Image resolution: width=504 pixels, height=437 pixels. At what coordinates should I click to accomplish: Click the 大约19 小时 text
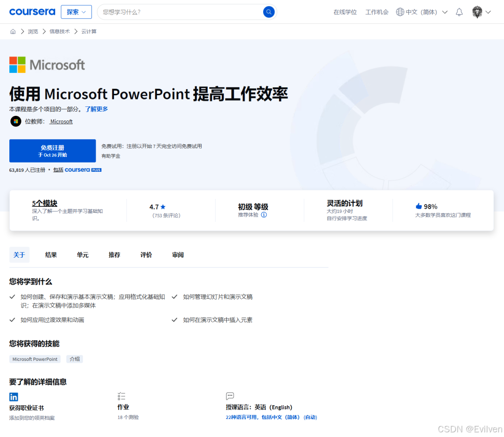point(340,211)
